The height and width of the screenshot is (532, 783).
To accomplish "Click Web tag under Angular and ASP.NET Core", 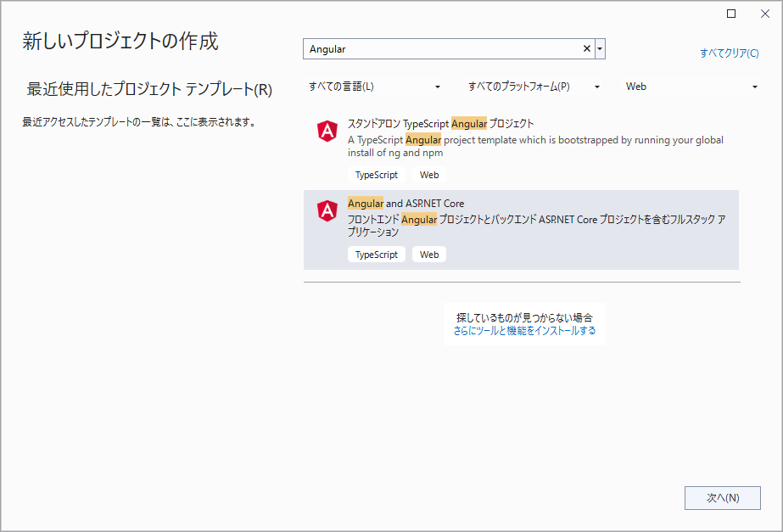I will (429, 255).
